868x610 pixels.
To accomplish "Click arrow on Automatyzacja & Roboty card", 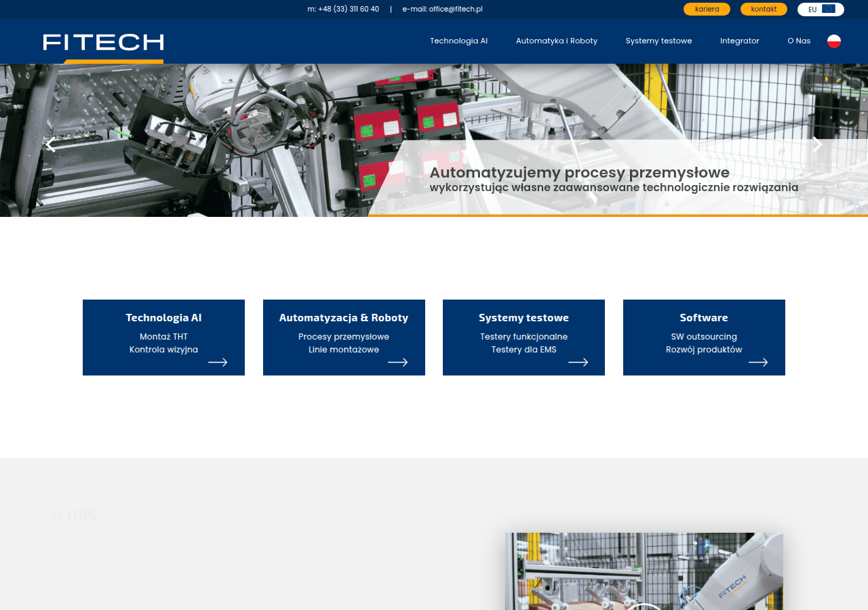I will 398,363.
